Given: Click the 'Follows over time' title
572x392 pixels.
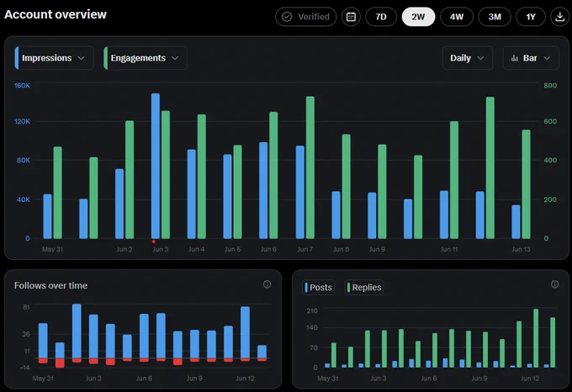Looking at the screenshot, I should coord(50,285).
